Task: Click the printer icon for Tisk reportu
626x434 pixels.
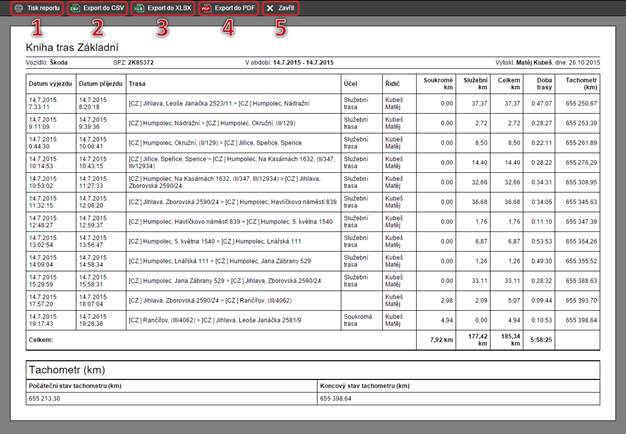Action: [18, 8]
